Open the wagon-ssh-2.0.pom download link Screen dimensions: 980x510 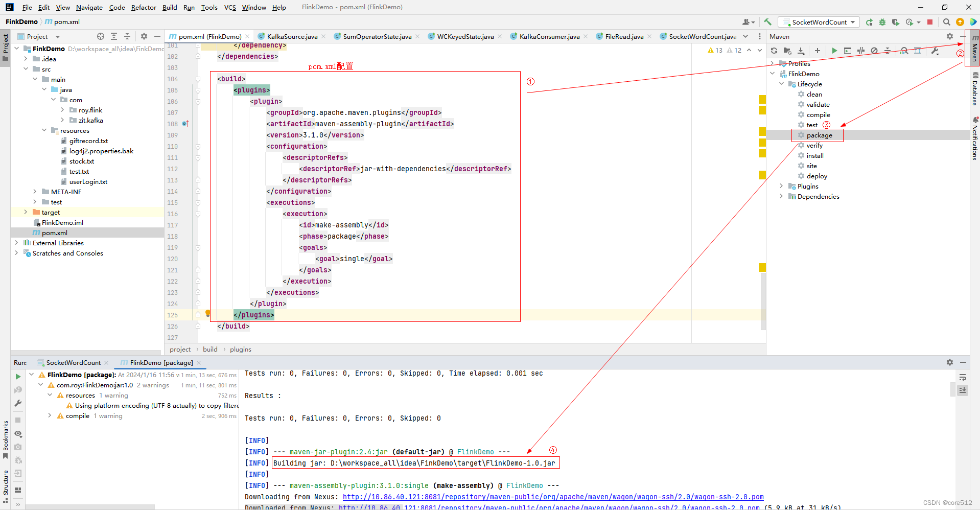click(x=553, y=497)
